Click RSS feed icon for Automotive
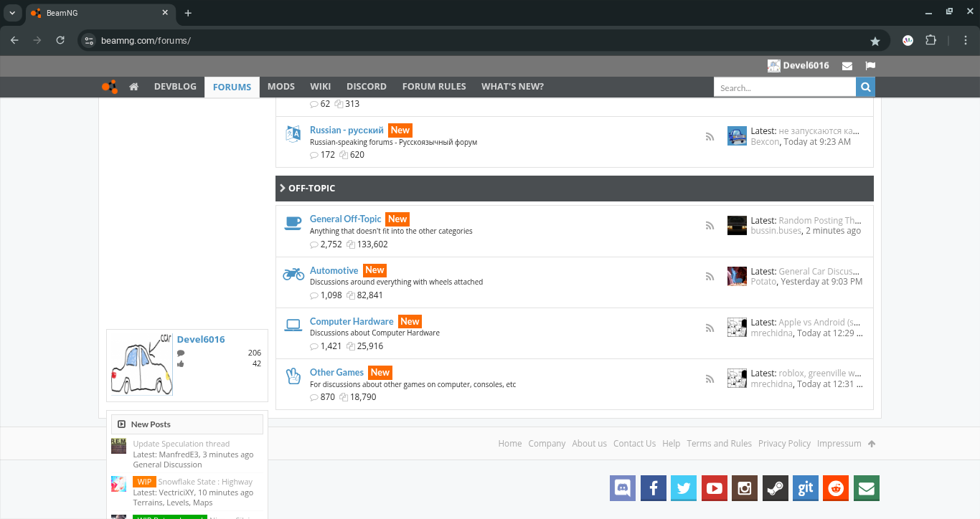This screenshot has height=519, width=980. tap(710, 277)
